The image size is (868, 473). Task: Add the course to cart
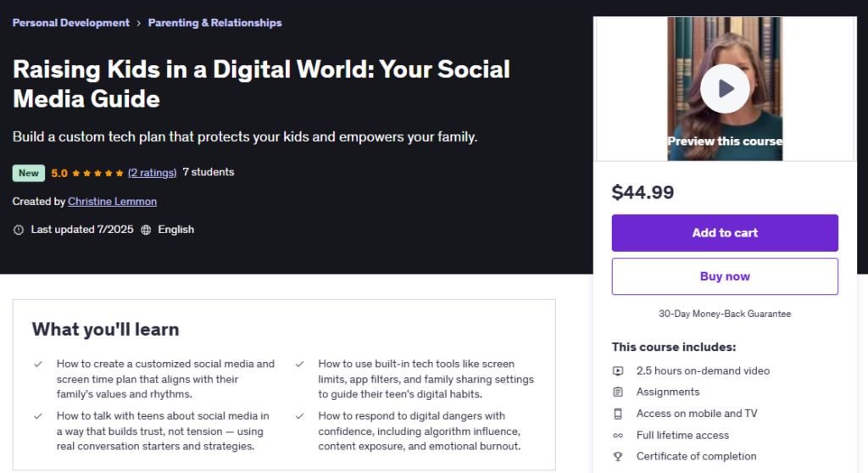[725, 232]
